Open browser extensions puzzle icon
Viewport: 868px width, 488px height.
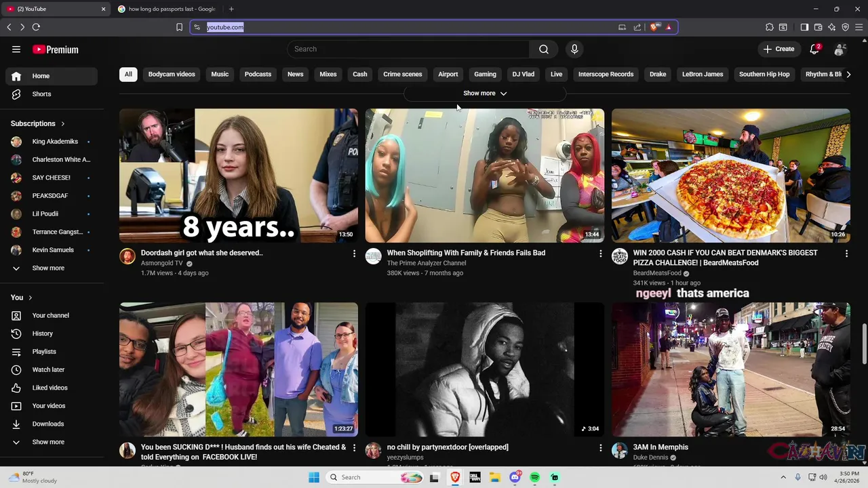point(770,27)
